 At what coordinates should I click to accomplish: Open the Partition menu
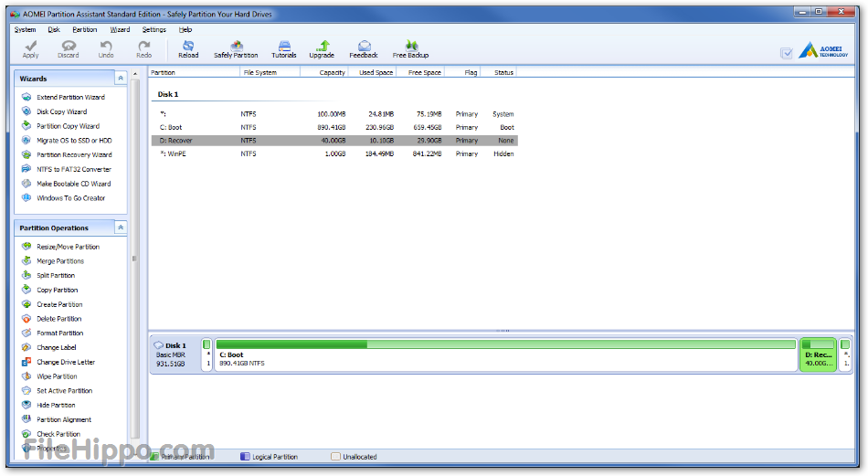(x=85, y=29)
